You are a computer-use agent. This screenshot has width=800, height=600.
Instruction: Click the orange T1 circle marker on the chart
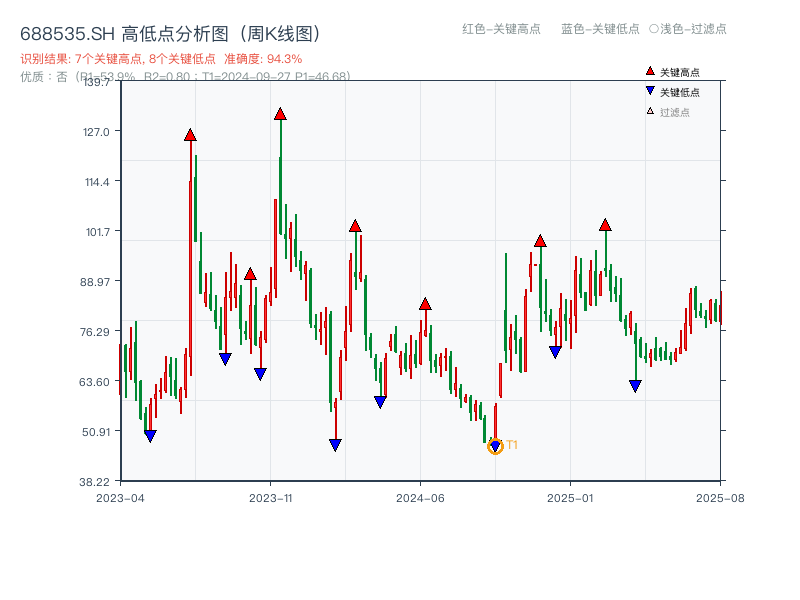(494, 447)
